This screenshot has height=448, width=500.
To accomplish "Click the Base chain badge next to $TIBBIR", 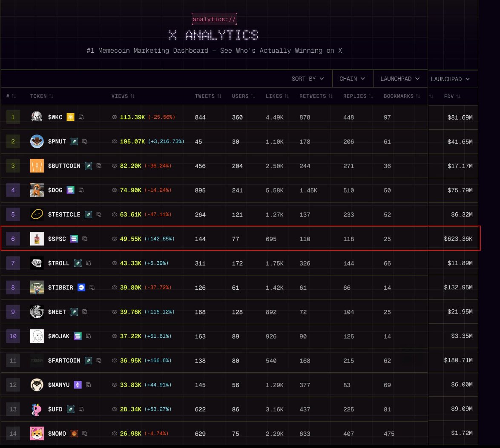I will click(81, 288).
